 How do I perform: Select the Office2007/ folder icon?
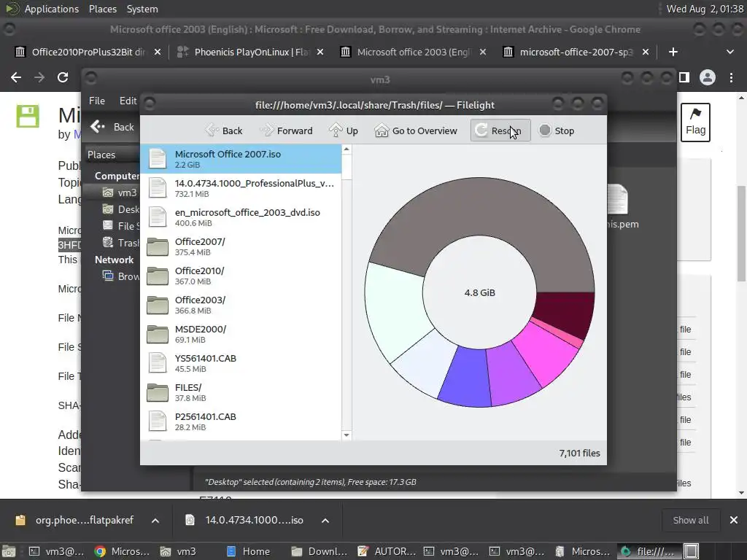point(158,246)
